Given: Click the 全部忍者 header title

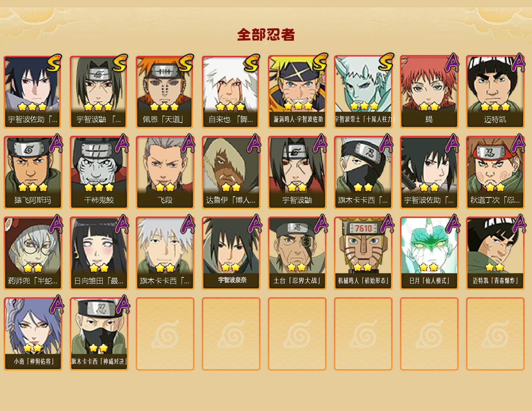Looking at the screenshot, I should point(266,35).
